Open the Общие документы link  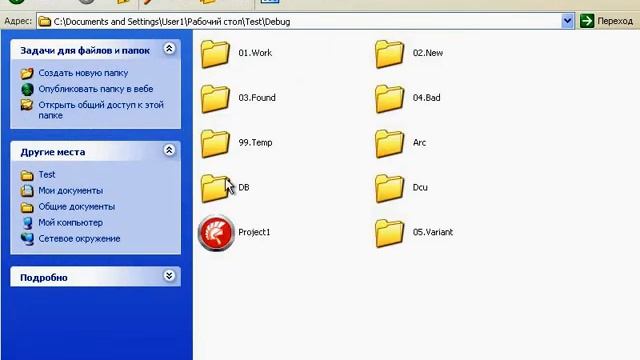pyautogui.click(x=77, y=207)
